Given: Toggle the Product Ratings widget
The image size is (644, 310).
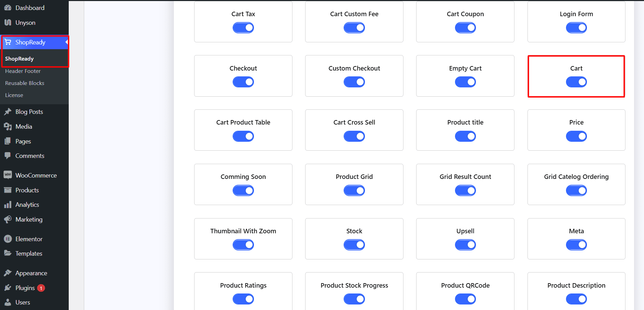Looking at the screenshot, I should point(243,299).
